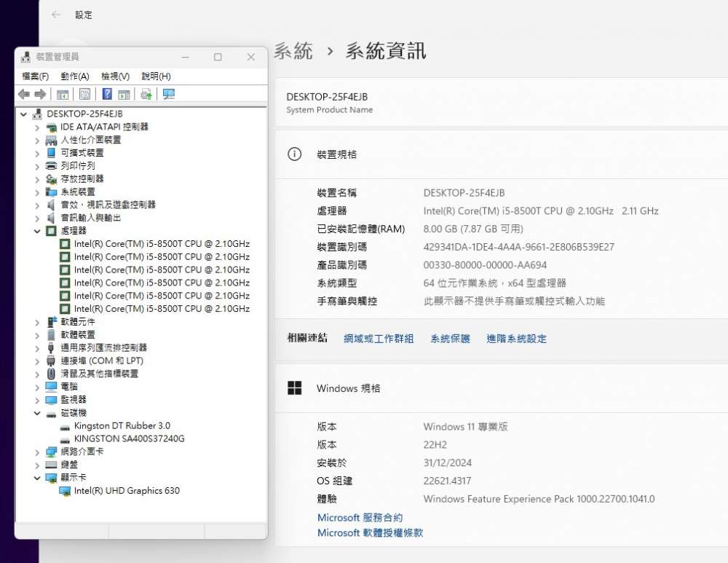Open the Microsoft 服務合約 link
728x563 pixels.
click(x=360, y=517)
